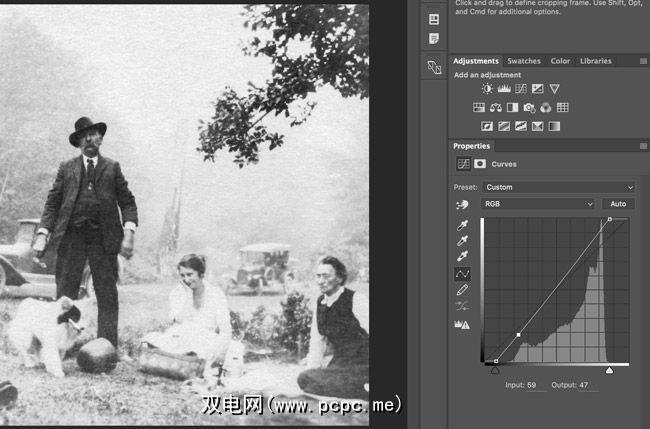Select the layer mask icon next to Curves
Screen dimensions: 650x429
pyautogui.click(x=480, y=164)
